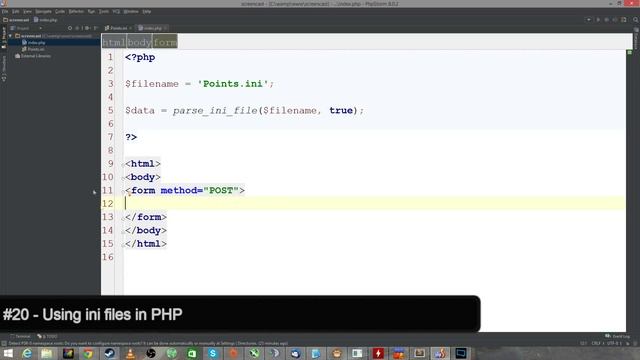Close the Points.ini editor tab
640x360 pixels.
point(130,28)
